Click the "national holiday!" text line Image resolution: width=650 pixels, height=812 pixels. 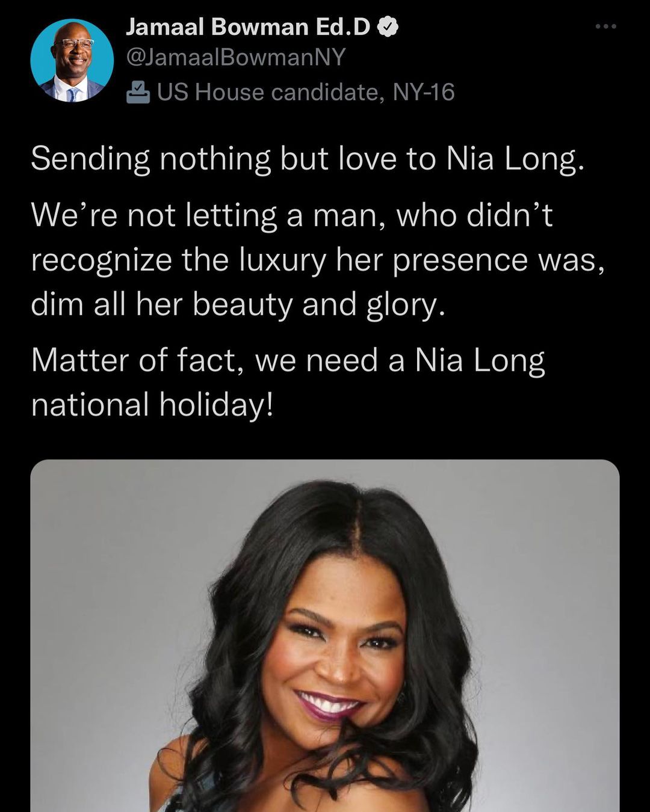coord(153,404)
